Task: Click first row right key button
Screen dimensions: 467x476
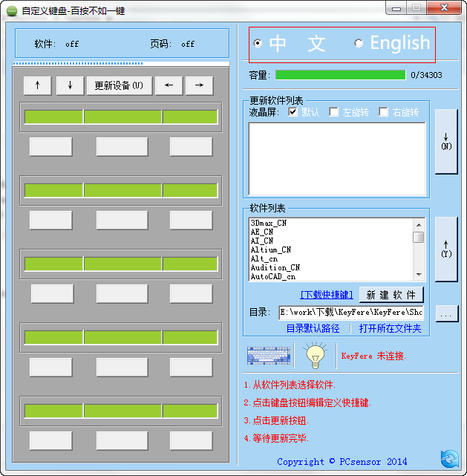Action: pos(191,147)
